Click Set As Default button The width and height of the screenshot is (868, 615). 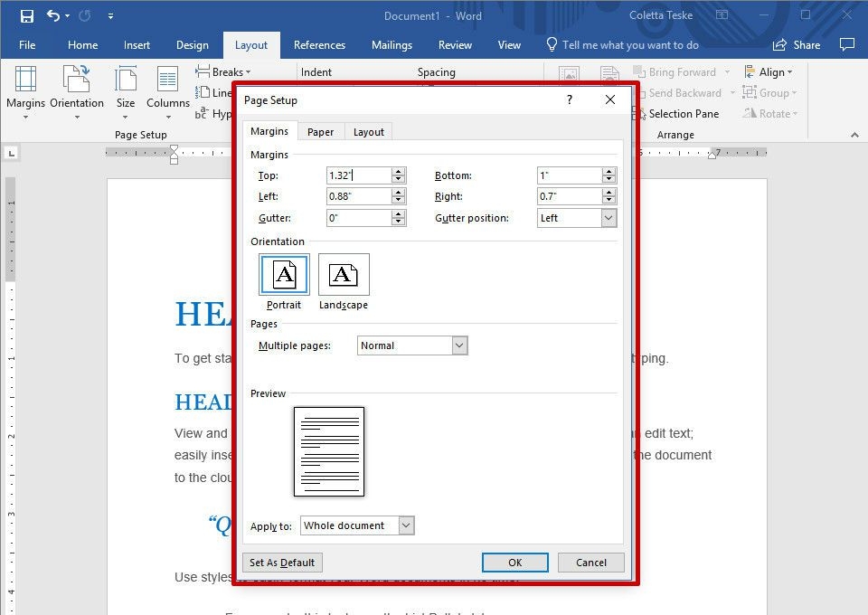282,563
